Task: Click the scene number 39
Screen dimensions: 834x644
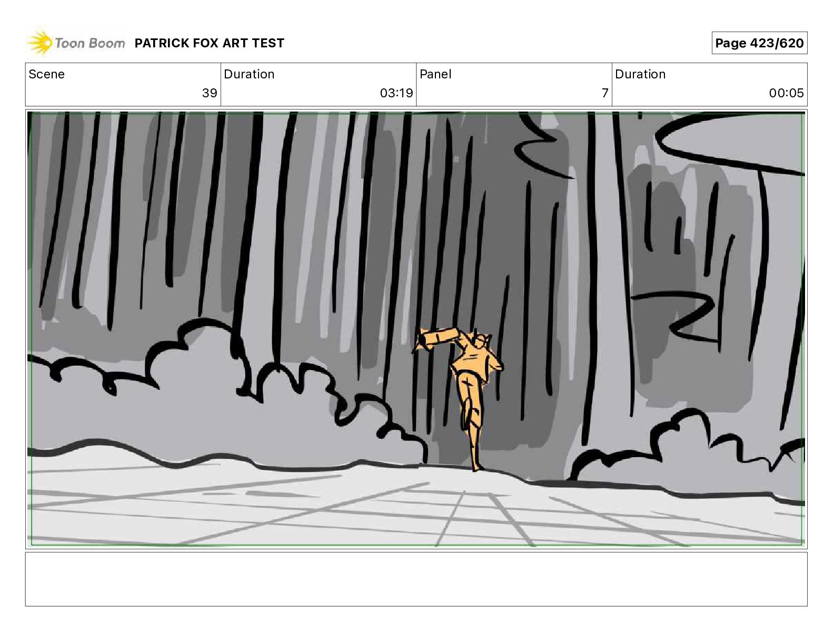Action: 209,93
